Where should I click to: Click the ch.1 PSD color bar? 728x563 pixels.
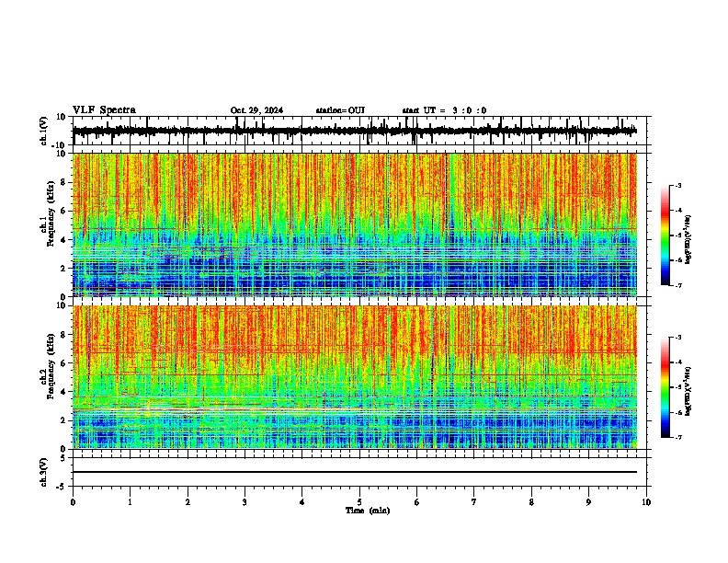(x=665, y=236)
